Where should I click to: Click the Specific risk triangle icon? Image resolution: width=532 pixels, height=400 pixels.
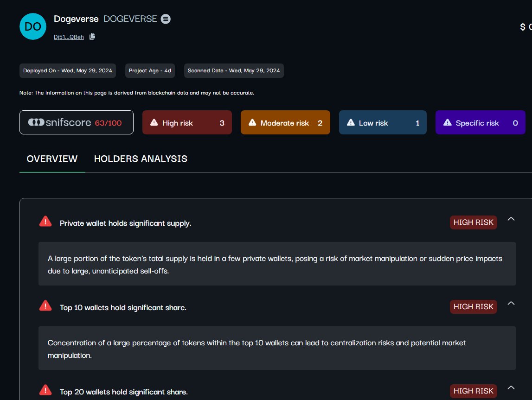coord(448,122)
